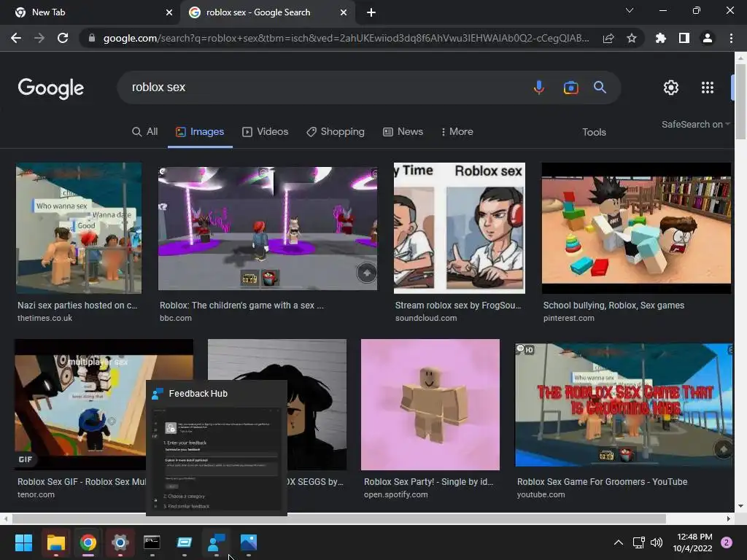Bookmark this page with the star icon
Viewport: 747px width, 560px height.
(632, 38)
